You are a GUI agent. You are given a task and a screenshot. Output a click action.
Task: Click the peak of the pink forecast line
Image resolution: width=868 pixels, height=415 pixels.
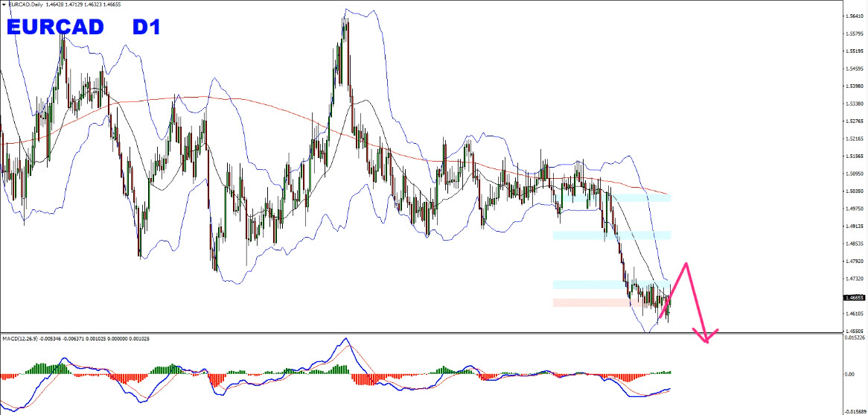tap(686, 263)
